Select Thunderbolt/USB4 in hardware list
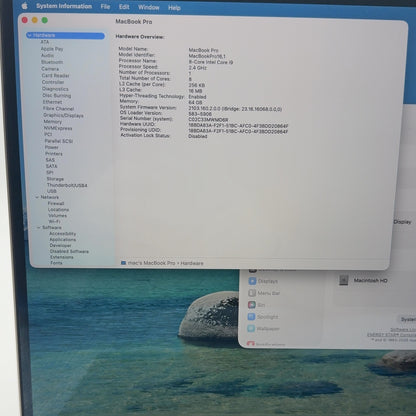 point(67,185)
